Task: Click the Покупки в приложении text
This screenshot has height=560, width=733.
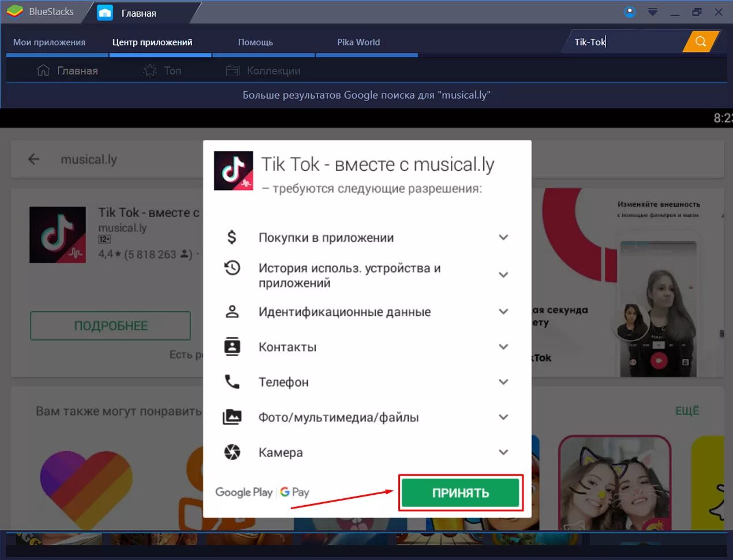Action: pyautogui.click(x=326, y=238)
